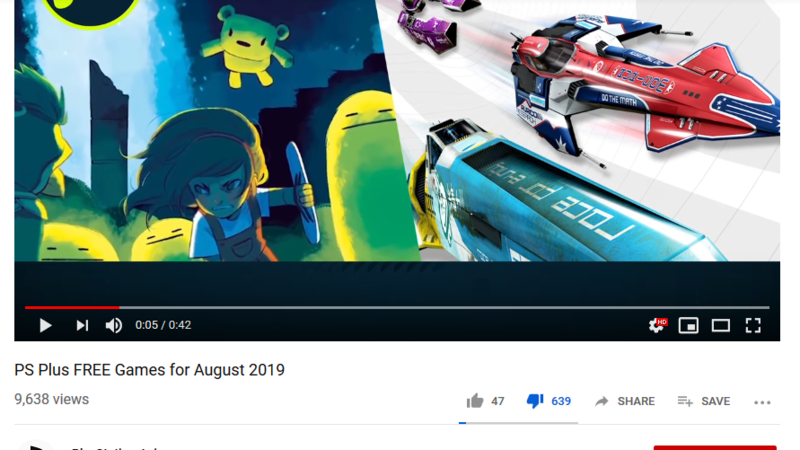Switch to theater mode
The width and height of the screenshot is (800, 450).
[720, 326]
